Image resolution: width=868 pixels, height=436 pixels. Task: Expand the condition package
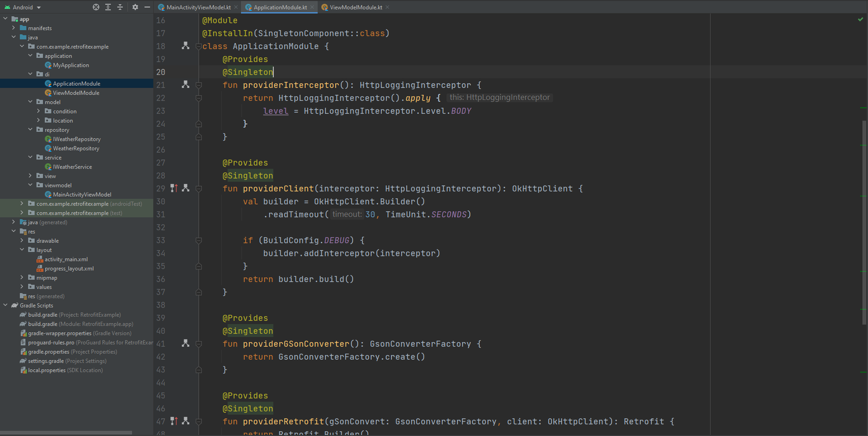point(38,111)
